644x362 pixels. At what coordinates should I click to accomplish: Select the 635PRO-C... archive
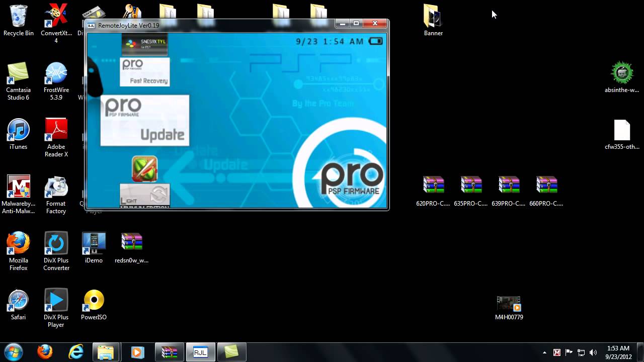pyautogui.click(x=471, y=191)
